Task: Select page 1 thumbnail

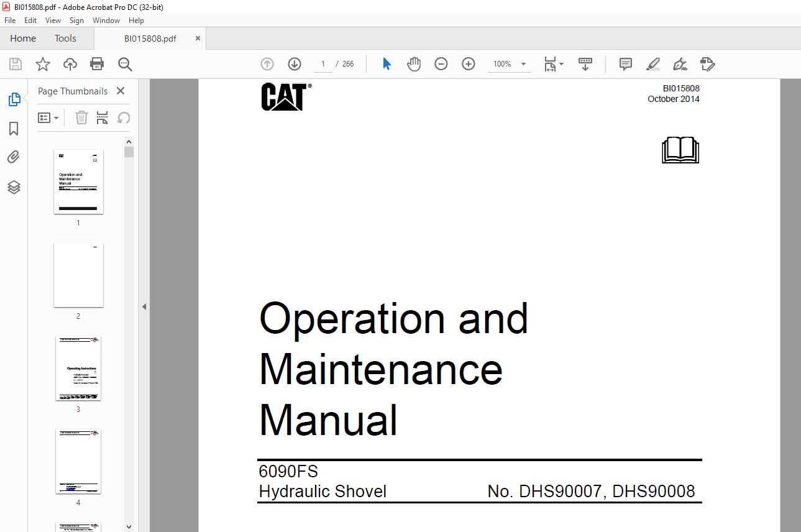Action: click(x=78, y=181)
